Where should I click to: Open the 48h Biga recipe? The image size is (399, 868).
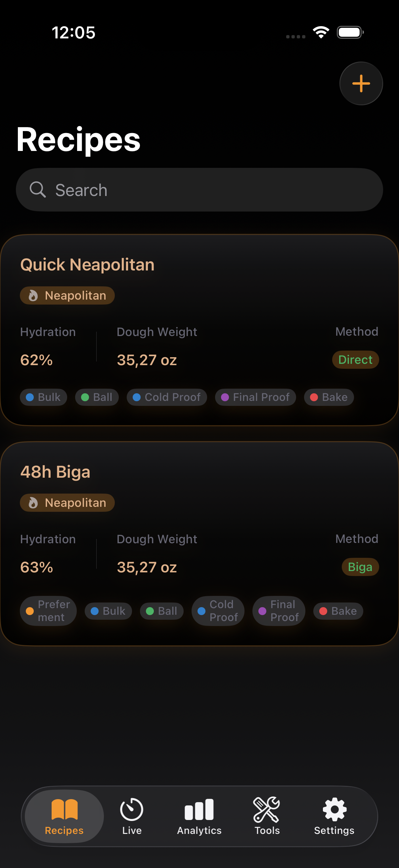click(x=55, y=472)
